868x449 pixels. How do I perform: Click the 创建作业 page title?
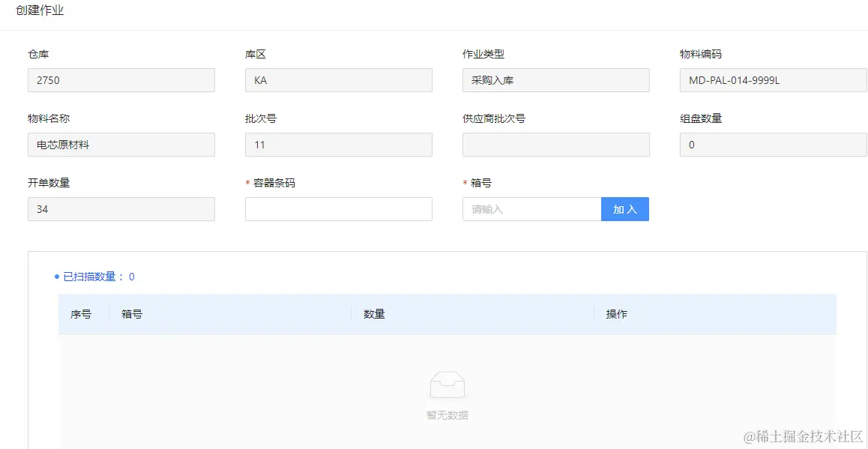click(x=40, y=10)
